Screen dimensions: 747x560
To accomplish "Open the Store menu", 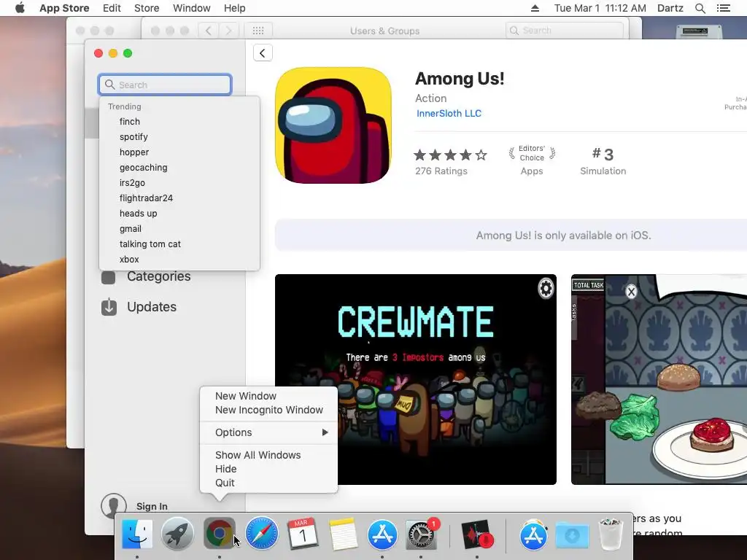I will (x=147, y=8).
